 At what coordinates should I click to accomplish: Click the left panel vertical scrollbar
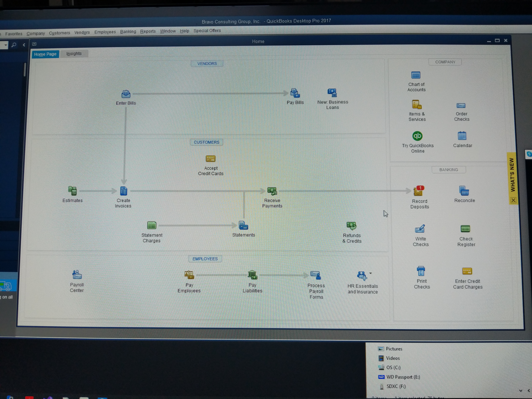(x=25, y=70)
